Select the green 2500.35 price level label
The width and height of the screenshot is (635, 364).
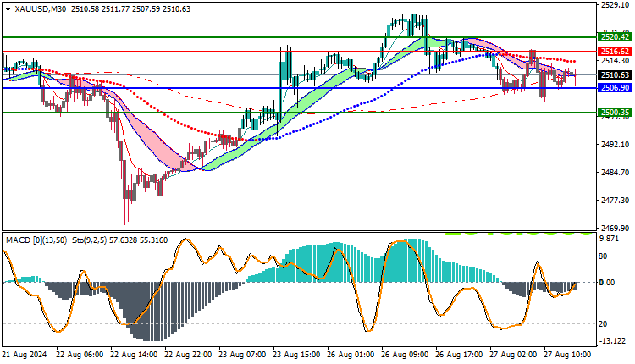tap(615, 113)
